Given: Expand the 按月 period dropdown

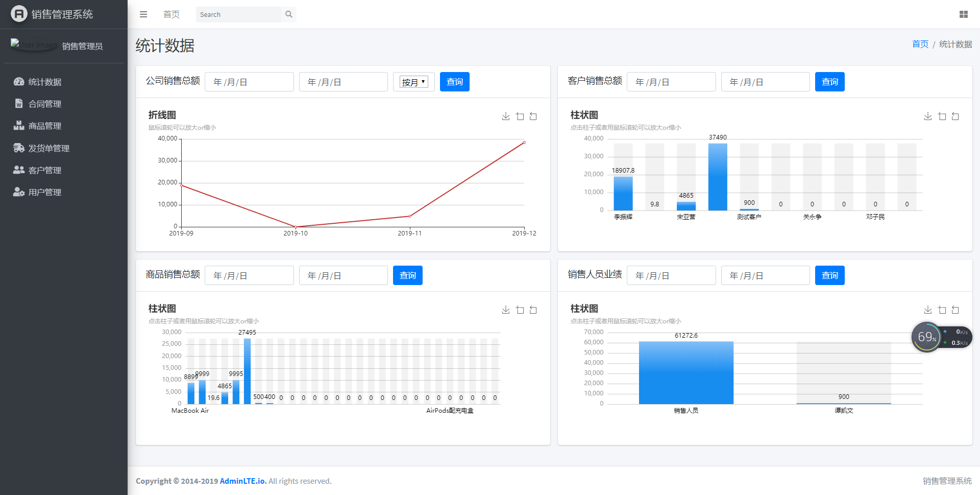Looking at the screenshot, I should coord(413,82).
